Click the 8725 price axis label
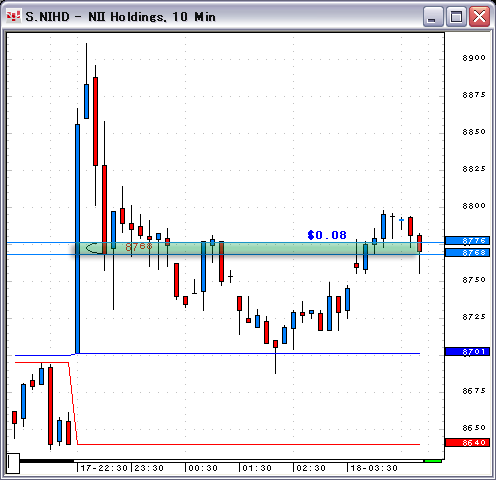This screenshot has height=480, width=496. (x=474, y=317)
